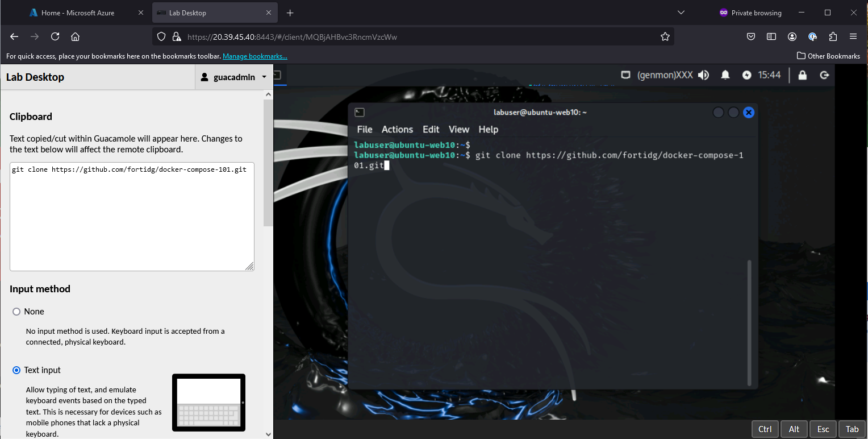
Task: Open a new browser tab
Action: click(290, 13)
